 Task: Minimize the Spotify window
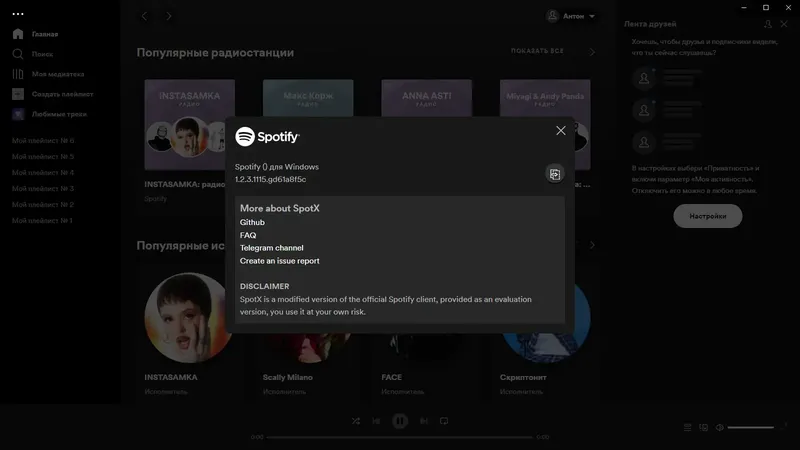pyautogui.click(x=744, y=8)
